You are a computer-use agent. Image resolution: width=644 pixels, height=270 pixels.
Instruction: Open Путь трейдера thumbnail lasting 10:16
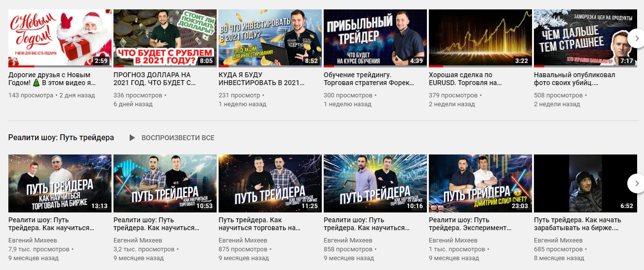pyautogui.click(x=375, y=183)
